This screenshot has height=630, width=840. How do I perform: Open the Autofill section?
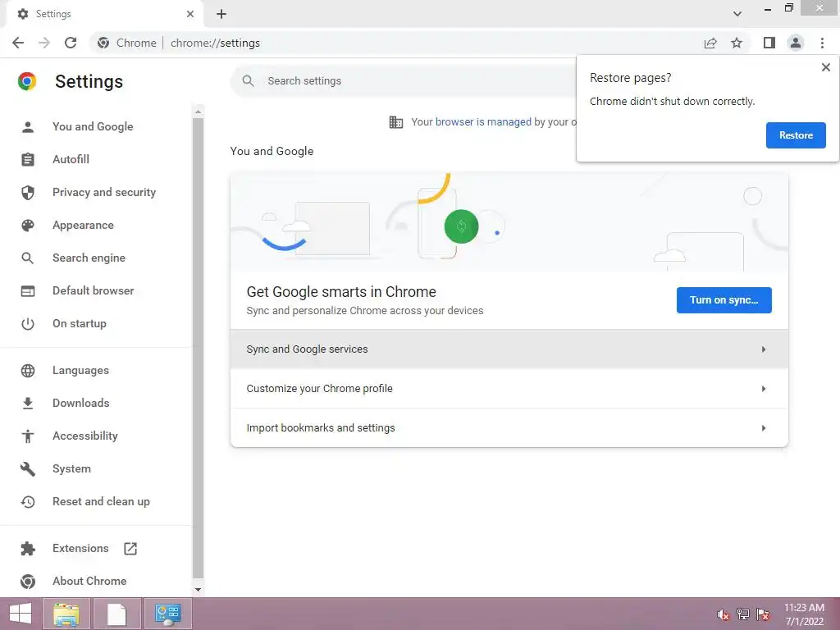(71, 160)
